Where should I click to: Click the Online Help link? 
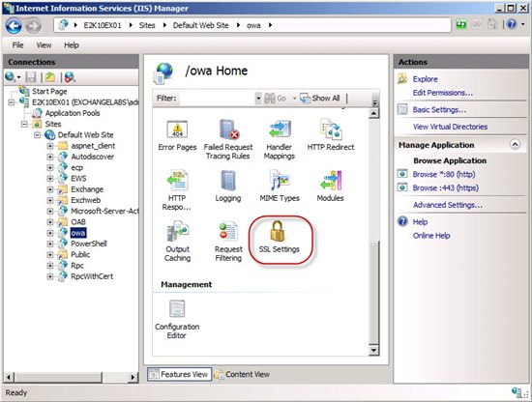pos(431,236)
